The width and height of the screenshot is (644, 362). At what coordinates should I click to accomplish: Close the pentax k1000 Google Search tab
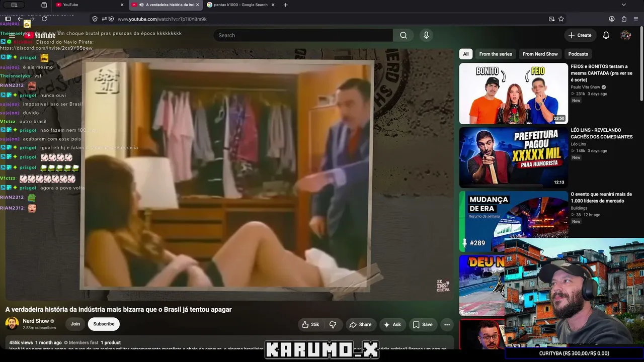pyautogui.click(x=273, y=5)
